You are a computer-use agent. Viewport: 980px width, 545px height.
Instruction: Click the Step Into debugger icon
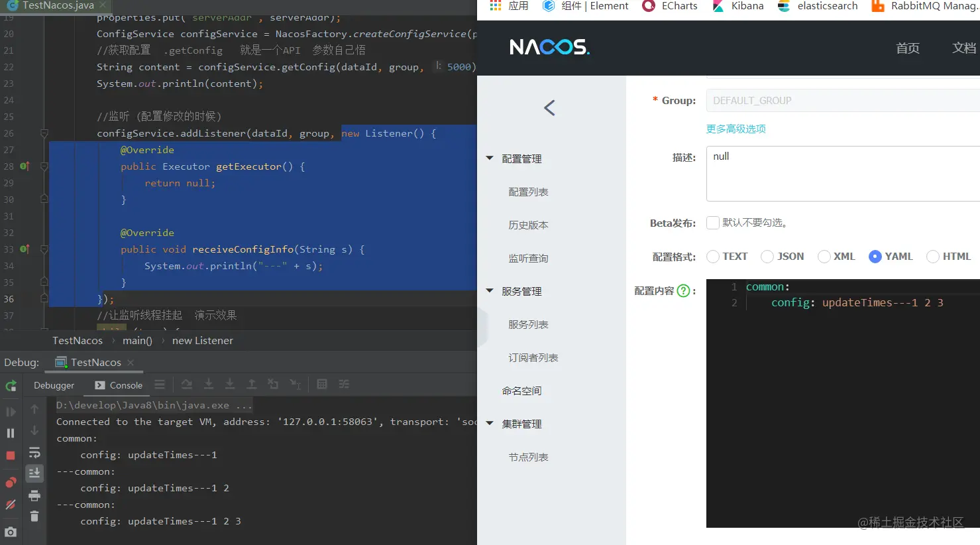[x=208, y=385]
